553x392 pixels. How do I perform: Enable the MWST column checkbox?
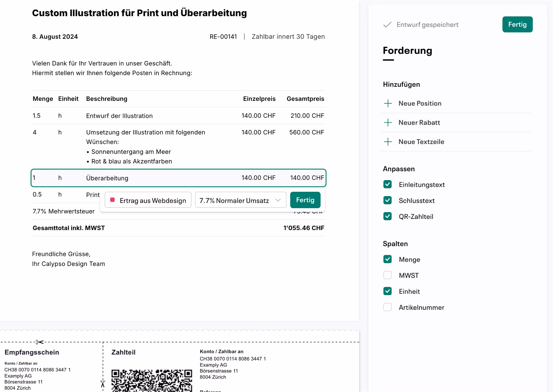pyautogui.click(x=388, y=275)
